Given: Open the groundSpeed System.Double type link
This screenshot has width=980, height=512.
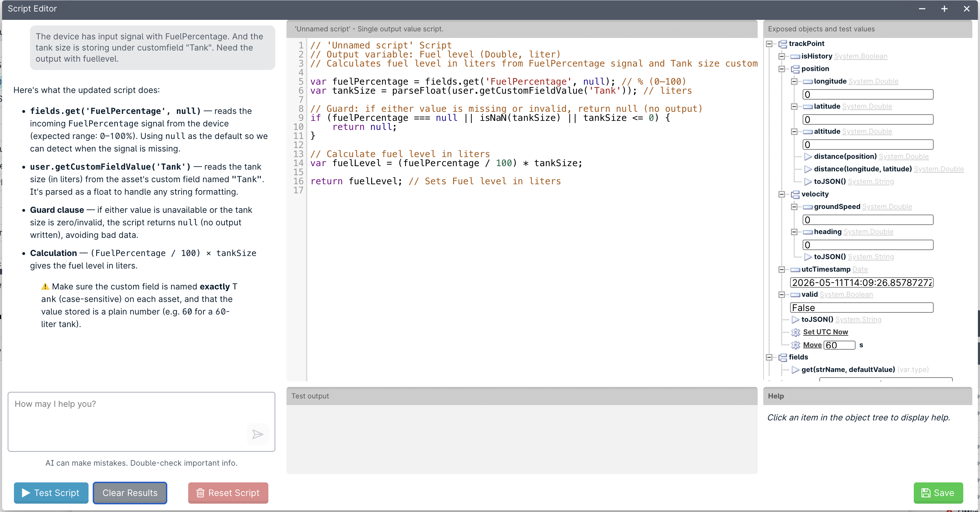Looking at the screenshot, I should pyautogui.click(x=887, y=207).
